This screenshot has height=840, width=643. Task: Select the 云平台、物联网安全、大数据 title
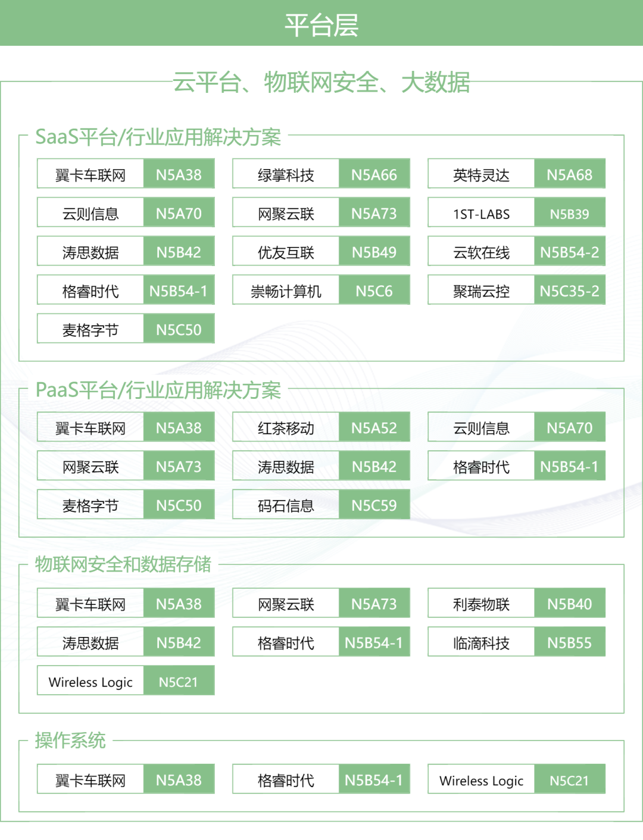[321, 82]
